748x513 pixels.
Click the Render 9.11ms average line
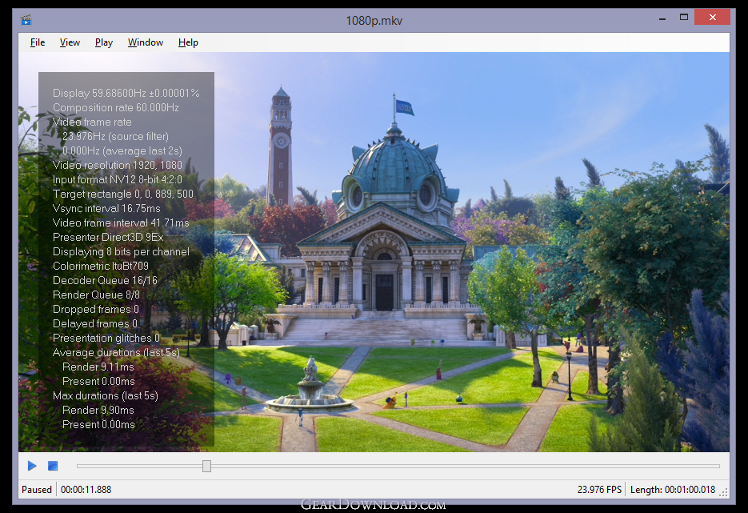tap(98, 367)
